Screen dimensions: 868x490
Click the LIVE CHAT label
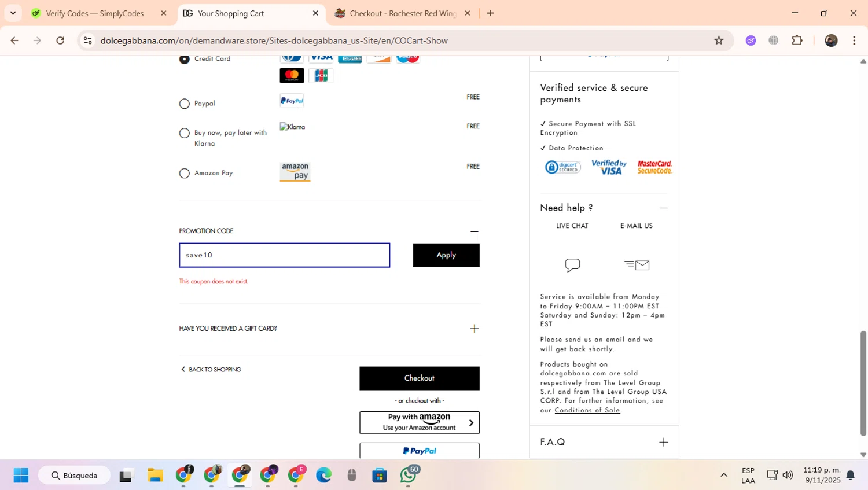(x=572, y=226)
